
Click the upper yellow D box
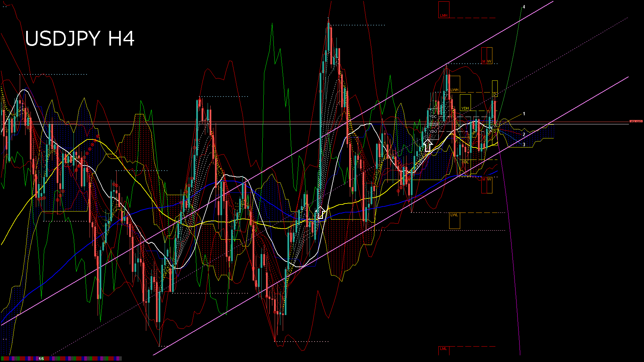495,89
